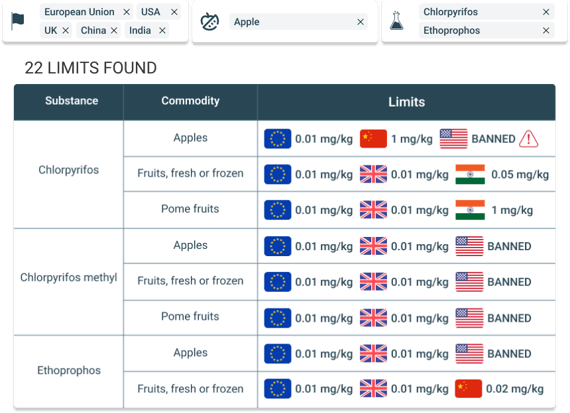Click Apples commodity in the Chlorpyrifos group

click(x=190, y=138)
